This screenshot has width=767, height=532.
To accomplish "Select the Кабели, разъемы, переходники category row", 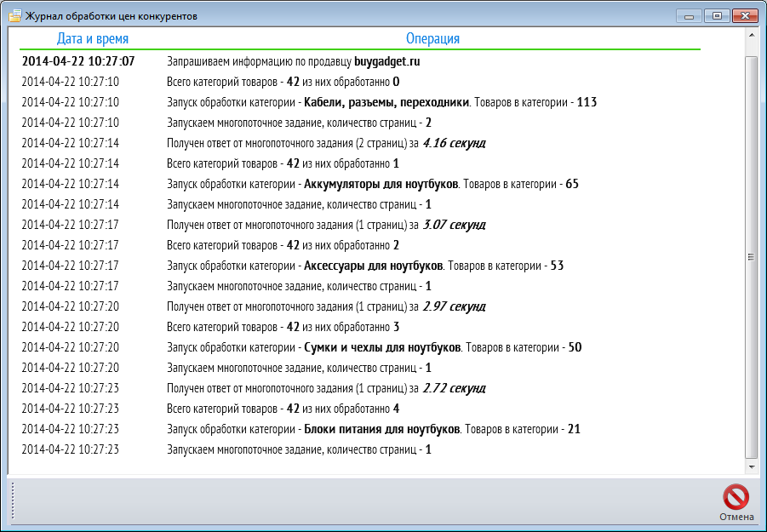I will point(360,102).
